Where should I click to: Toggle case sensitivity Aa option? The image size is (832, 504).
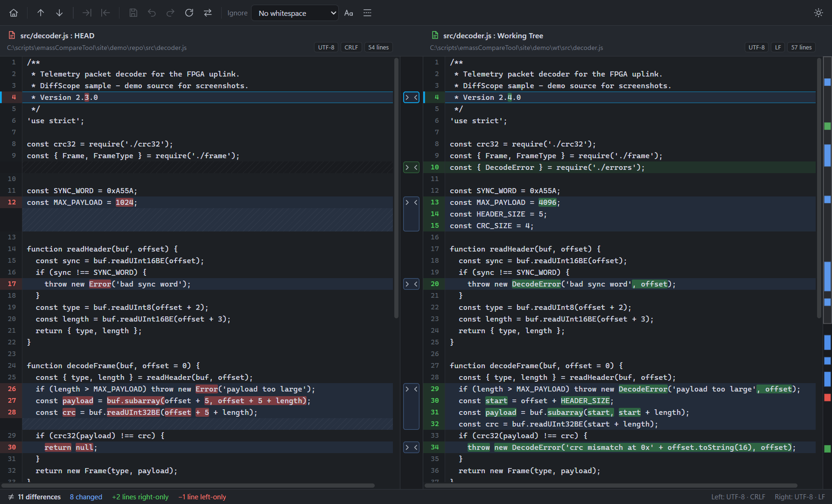coord(349,13)
